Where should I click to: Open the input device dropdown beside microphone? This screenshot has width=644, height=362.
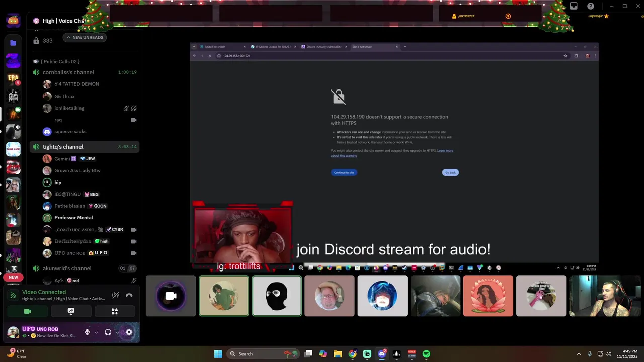96,332
